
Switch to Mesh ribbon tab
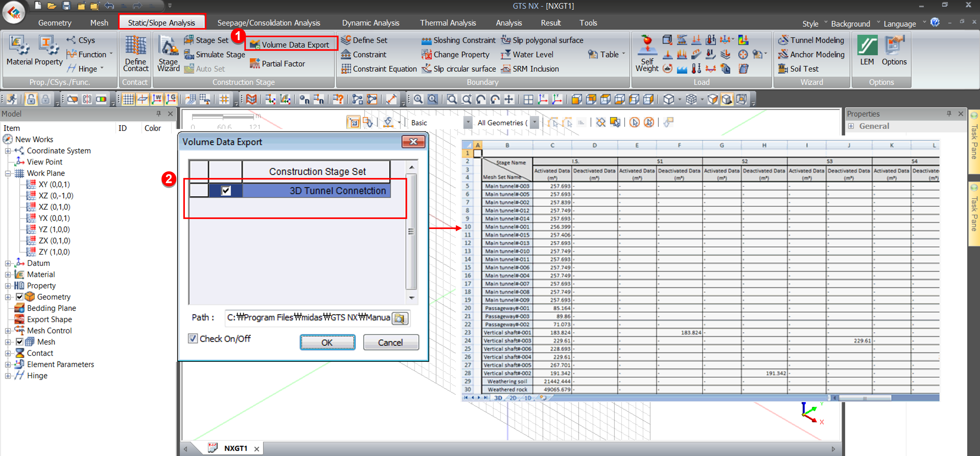99,23
